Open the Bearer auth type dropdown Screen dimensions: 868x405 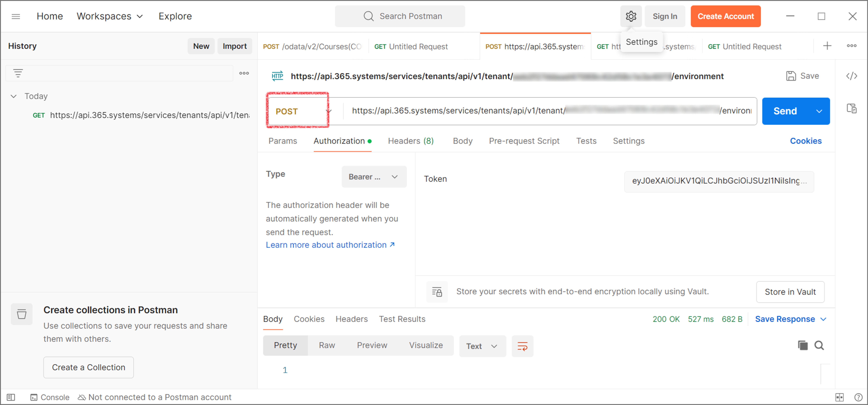click(374, 177)
